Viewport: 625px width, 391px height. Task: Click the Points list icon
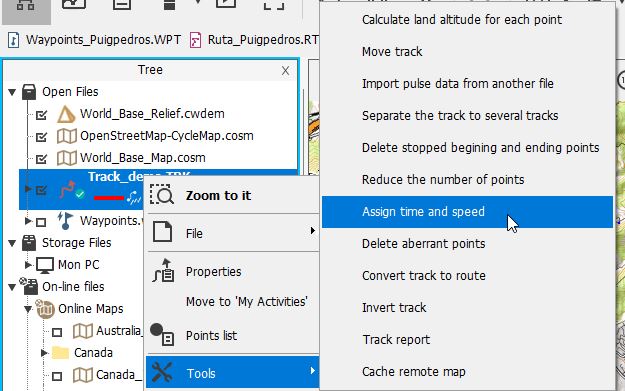pos(161,334)
